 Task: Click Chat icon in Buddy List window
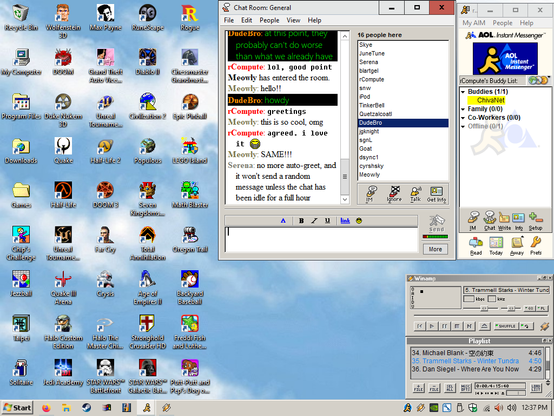489,221
